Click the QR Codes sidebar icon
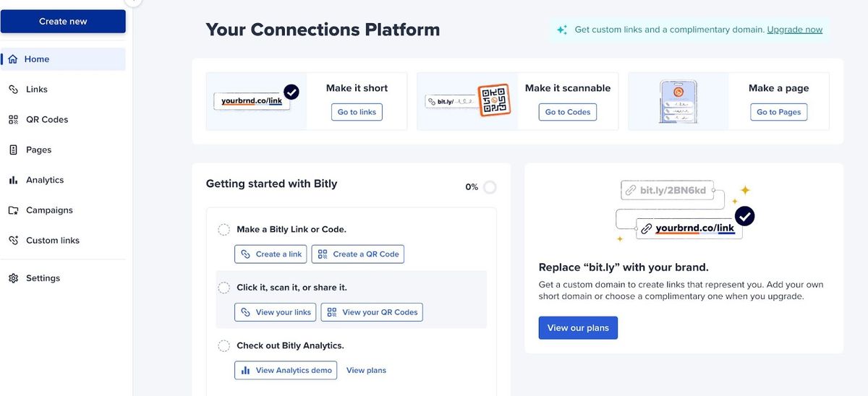This screenshot has width=868, height=396. click(x=13, y=120)
